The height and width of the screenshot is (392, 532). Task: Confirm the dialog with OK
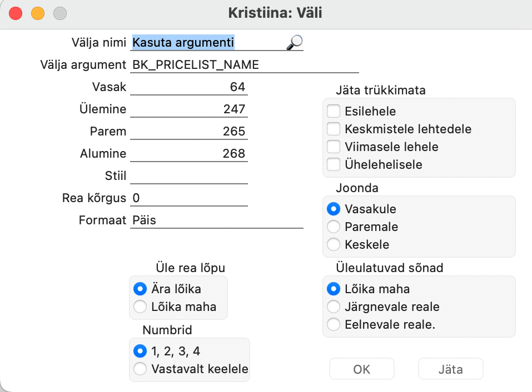click(x=362, y=369)
